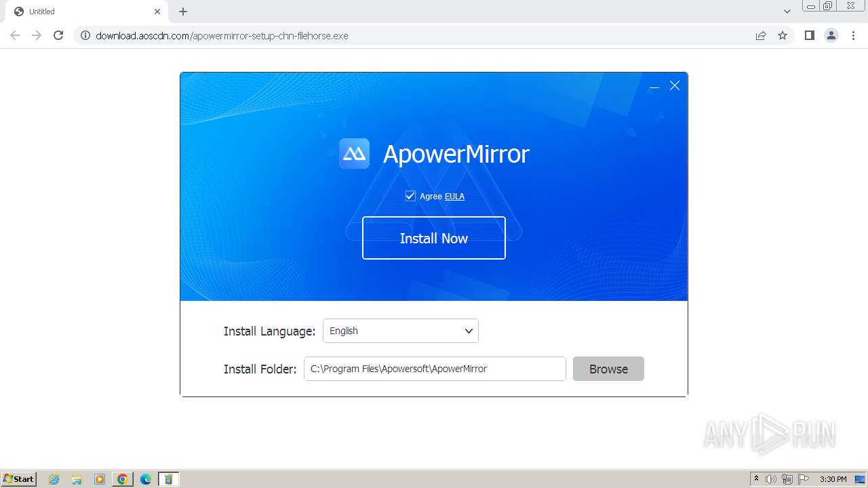Switch to Chrome in the taskbar
The height and width of the screenshot is (488, 868).
coord(123,479)
